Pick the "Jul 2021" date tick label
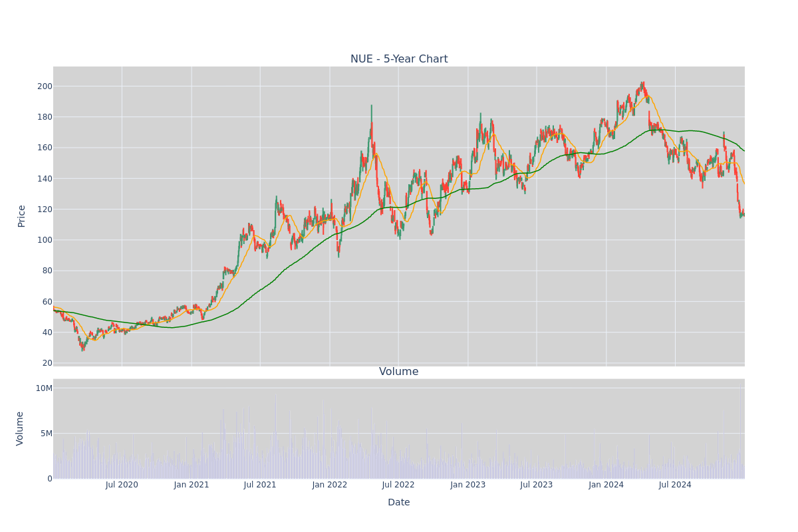The width and height of the screenshot is (798, 532). 260,485
